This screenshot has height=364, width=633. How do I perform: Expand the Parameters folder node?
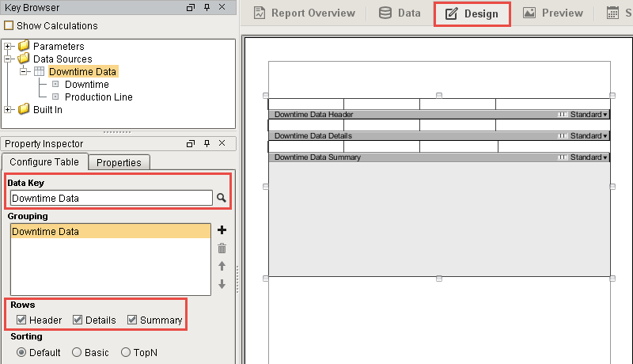click(x=7, y=46)
